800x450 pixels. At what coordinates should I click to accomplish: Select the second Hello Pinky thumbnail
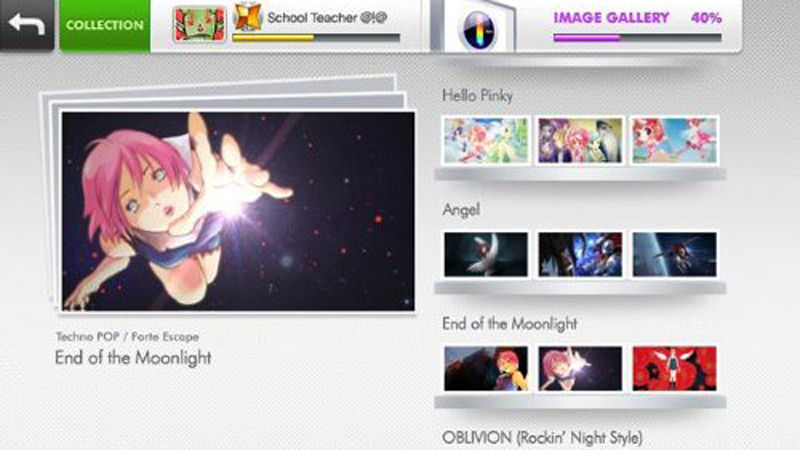[580, 140]
